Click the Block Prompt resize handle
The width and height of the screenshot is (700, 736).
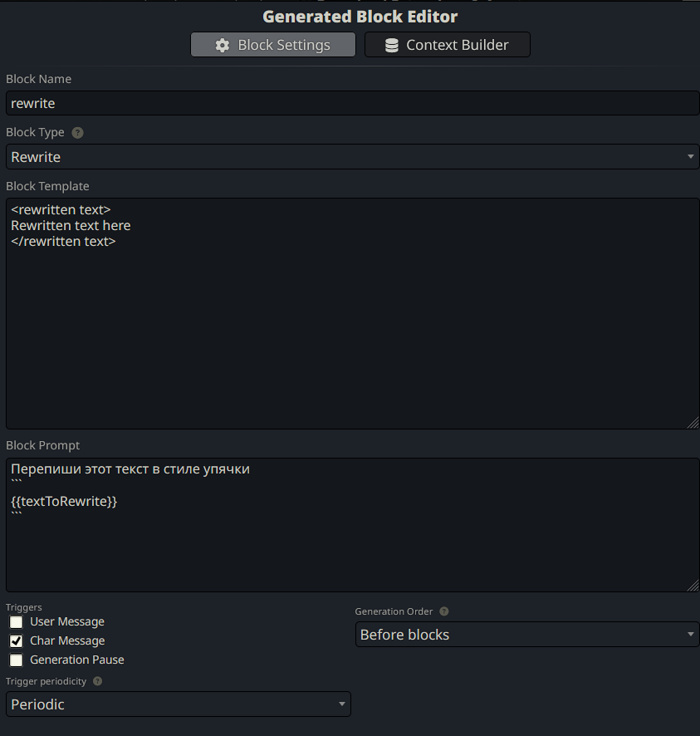[x=693, y=586]
